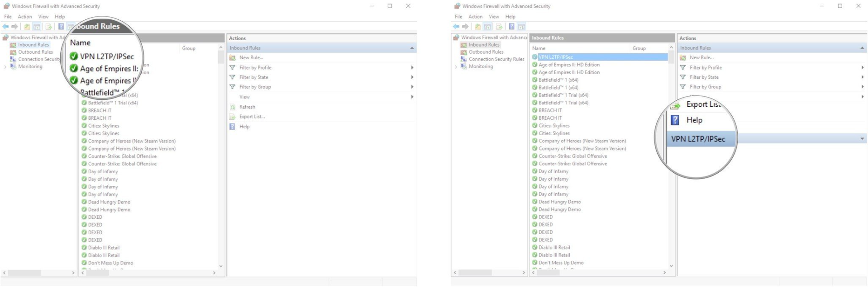Screen dimensions: 868x287
Task: Open View menu in left window
Action: click(x=43, y=17)
